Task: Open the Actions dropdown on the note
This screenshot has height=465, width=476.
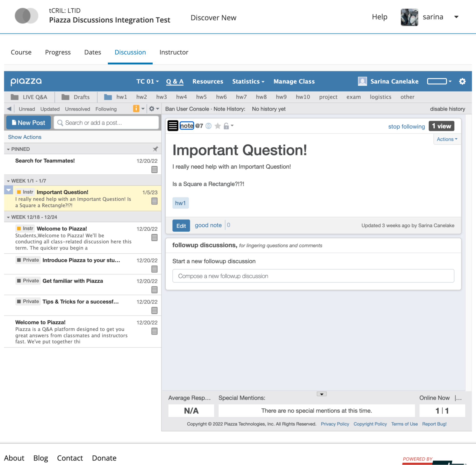Action: pyautogui.click(x=447, y=139)
